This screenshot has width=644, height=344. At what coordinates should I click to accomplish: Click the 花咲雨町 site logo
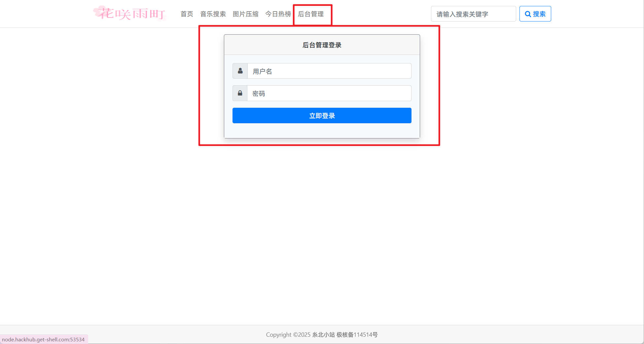click(129, 14)
